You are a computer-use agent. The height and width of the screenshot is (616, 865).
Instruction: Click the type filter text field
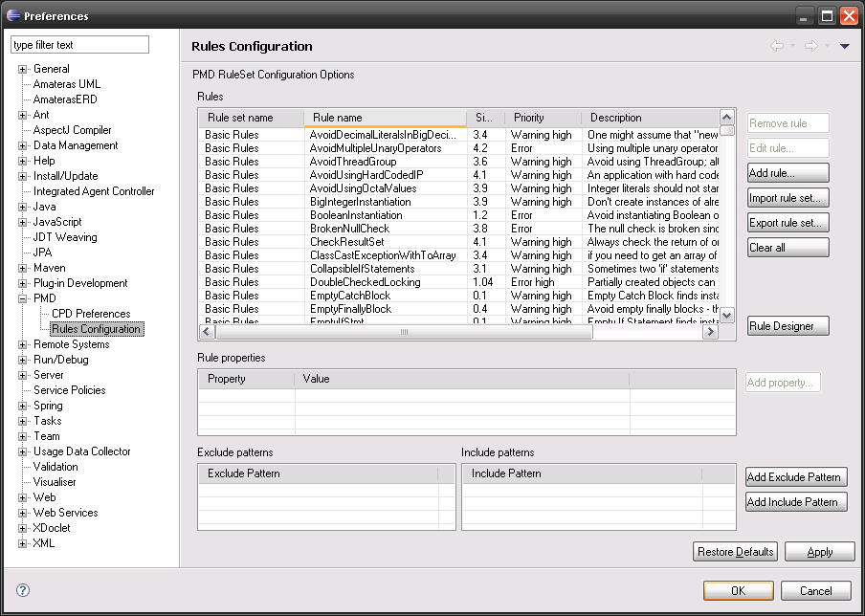pos(79,45)
